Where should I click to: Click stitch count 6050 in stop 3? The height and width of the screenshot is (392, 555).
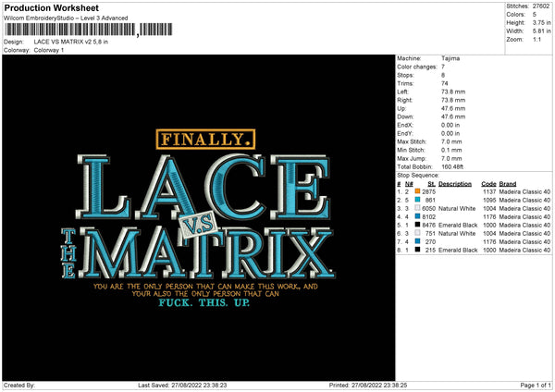pyautogui.click(x=428, y=209)
